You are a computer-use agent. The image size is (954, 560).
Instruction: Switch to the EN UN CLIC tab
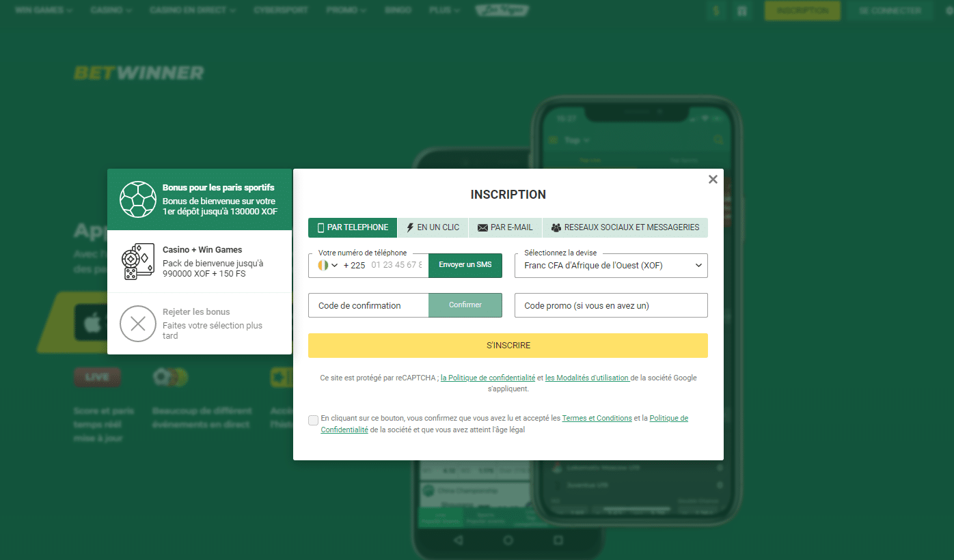point(433,227)
